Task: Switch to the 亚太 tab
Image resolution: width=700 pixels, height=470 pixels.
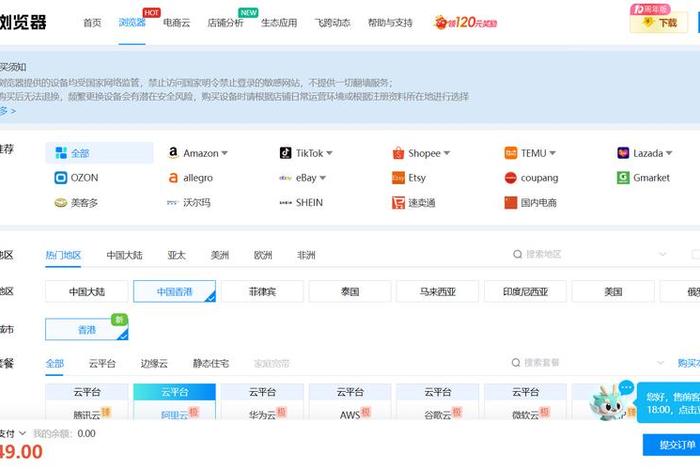Action: (176, 255)
